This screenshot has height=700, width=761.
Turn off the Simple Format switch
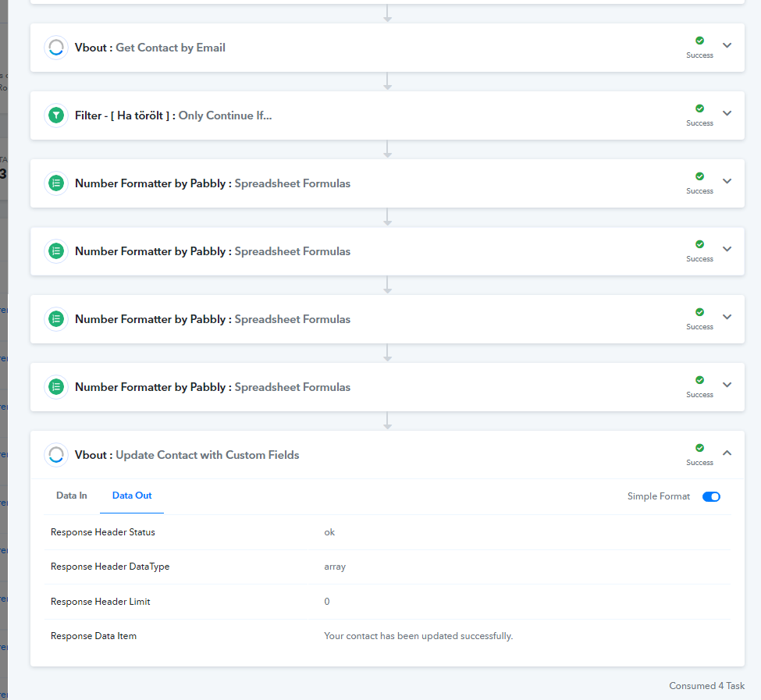(x=711, y=496)
